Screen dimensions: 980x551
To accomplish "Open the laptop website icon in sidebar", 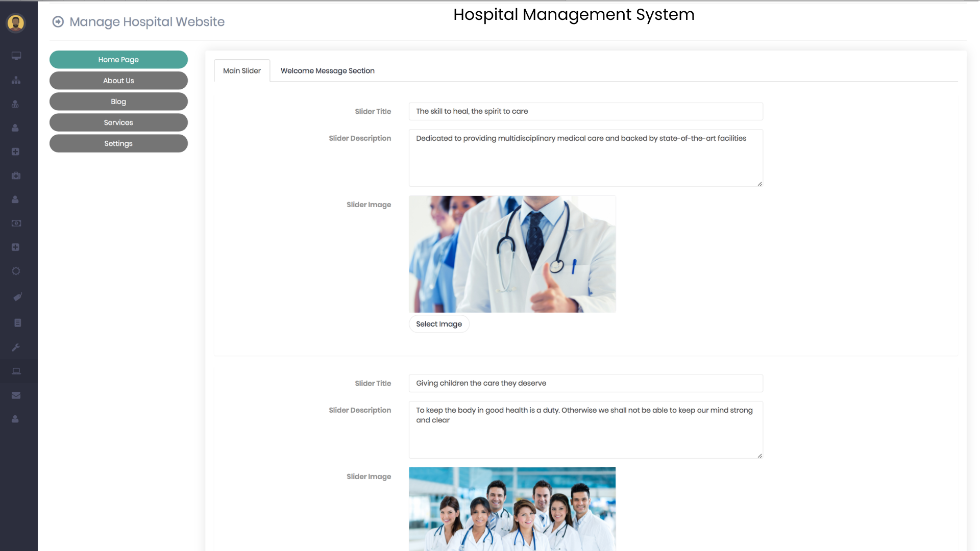I will [16, 371].
